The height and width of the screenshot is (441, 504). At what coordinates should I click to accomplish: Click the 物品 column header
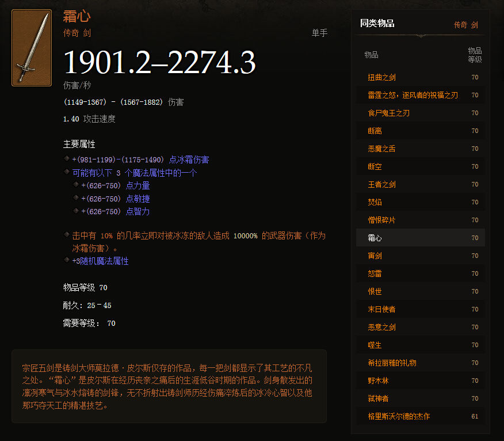[371, 55]
